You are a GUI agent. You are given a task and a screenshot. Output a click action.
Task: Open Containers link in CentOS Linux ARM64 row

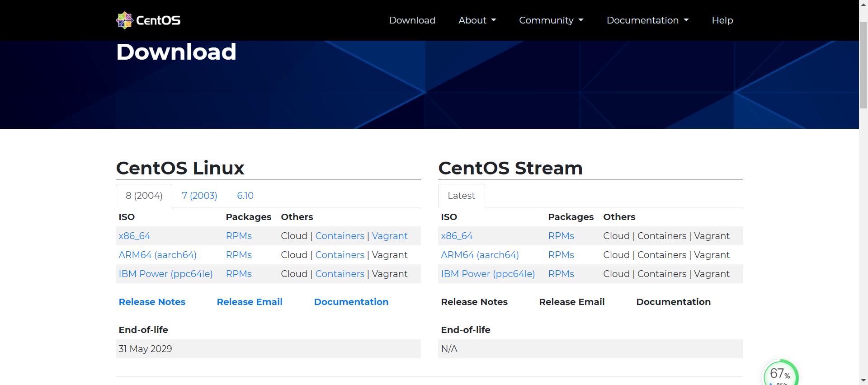point(340,255)
